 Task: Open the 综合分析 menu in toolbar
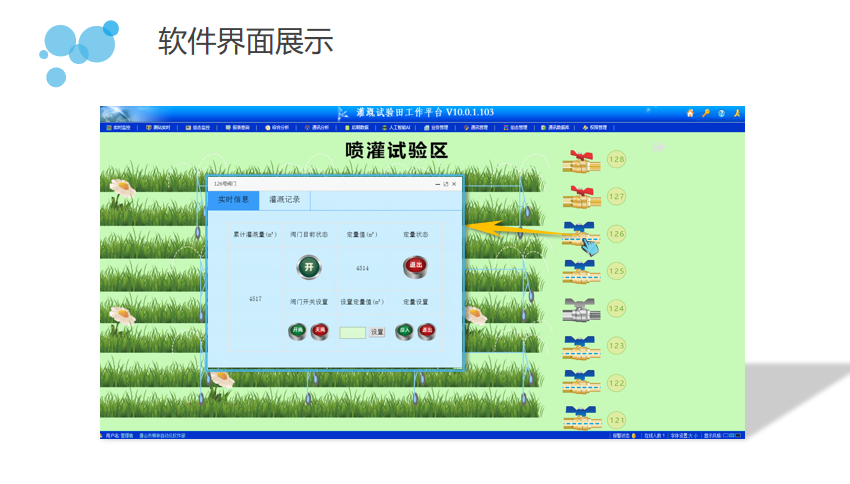pyautogui.click(x=277, y=127)
